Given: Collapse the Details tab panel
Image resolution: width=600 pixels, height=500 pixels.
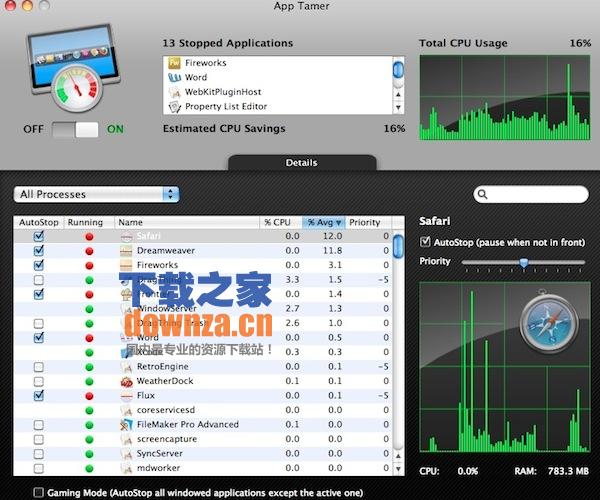Looking at the screenshot, I should (302, 163).
